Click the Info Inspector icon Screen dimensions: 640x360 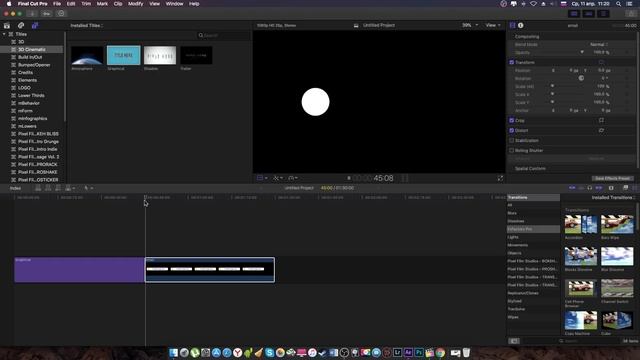(x=521, y=25)
